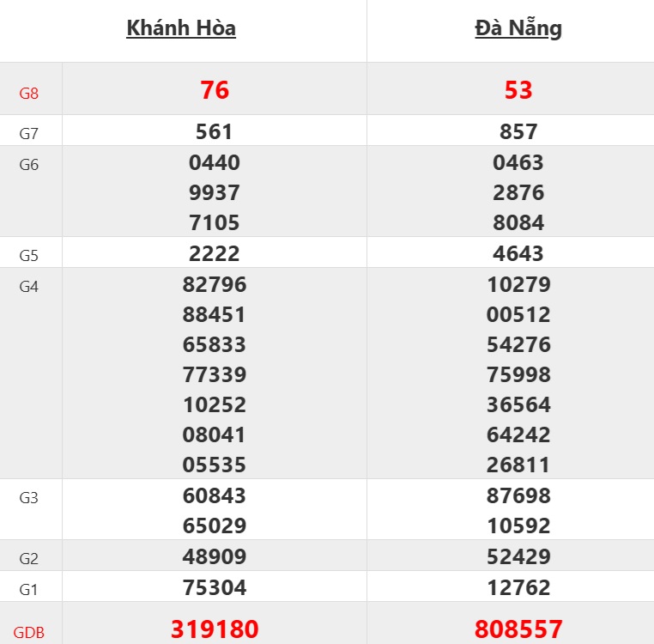This screenshot has height=644, width=654.
Task: Select Đà Nẵng G4 number 36564
Action: [518, 404]
